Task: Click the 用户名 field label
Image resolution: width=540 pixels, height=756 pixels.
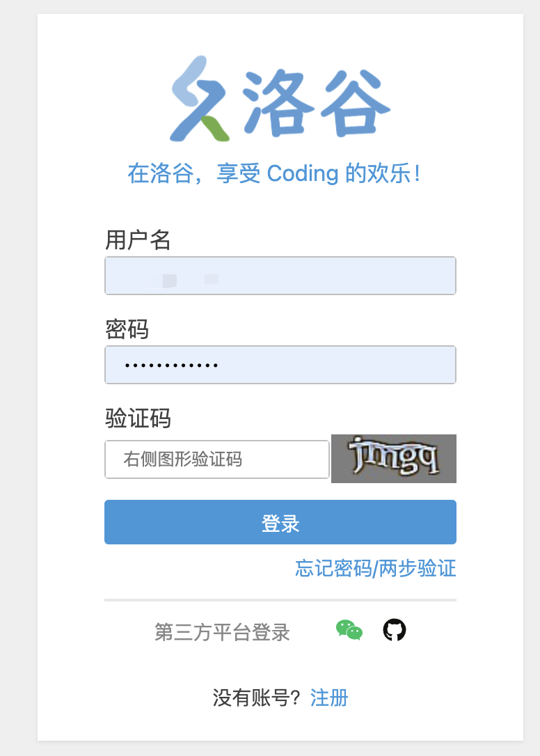Action: pyautogui.click(x=138, y=240)
